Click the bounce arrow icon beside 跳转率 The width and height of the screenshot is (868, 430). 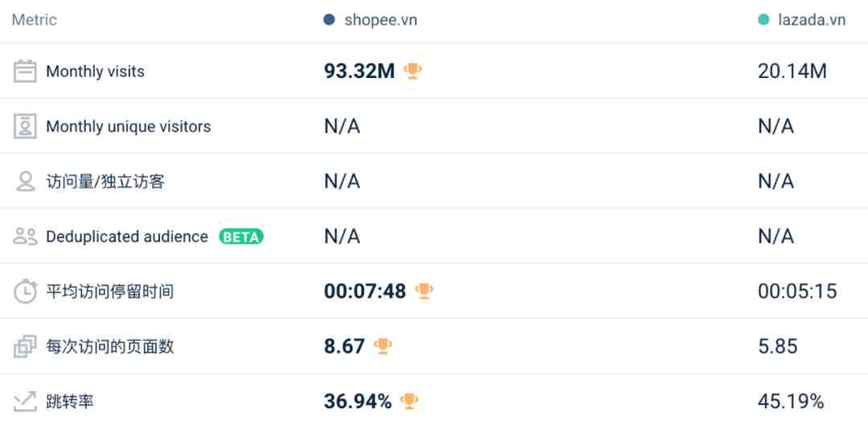tap(25, 401)
